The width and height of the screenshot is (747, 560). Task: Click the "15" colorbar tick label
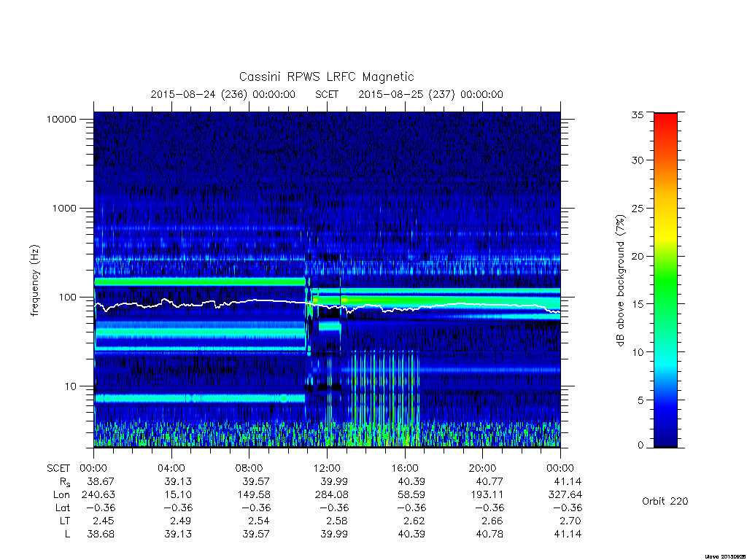pyautogui.click(x=637, y=304)
